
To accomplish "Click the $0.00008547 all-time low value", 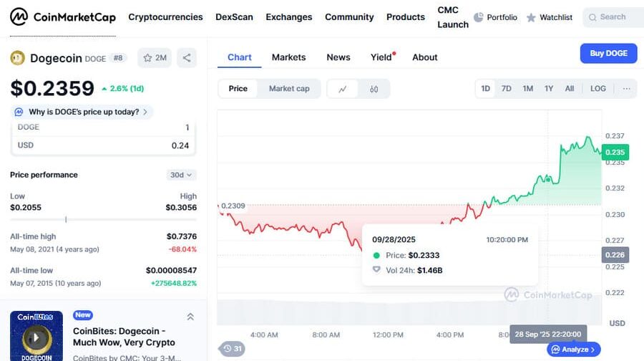I will pyautogui.click(x=171, y=270).
